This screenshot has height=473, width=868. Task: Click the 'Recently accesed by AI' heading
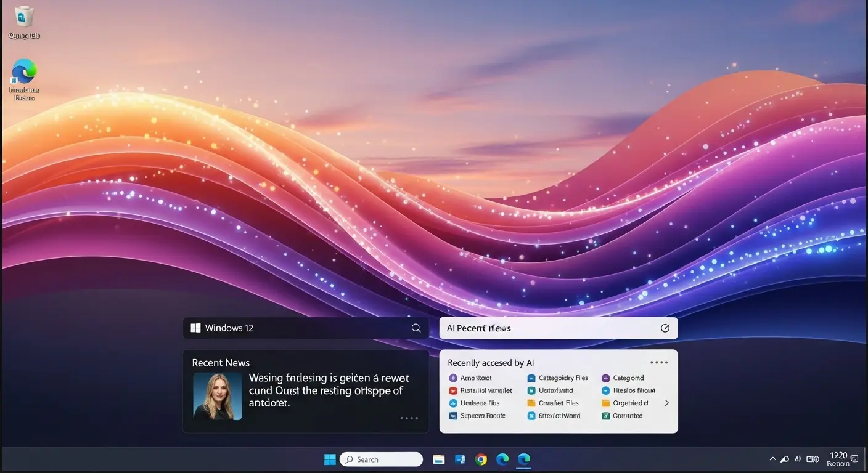(x=491, y=363)
